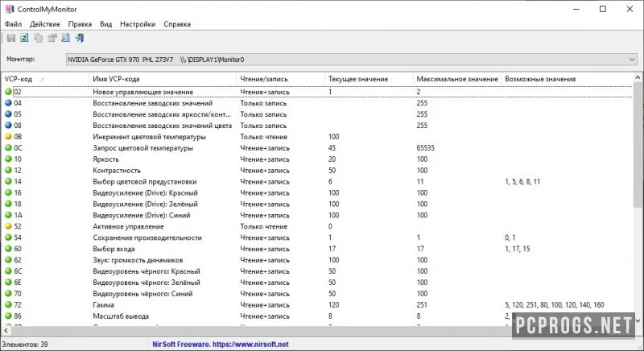The width and height of the screenshot is (644, 351).
Task: Click the green dot of VCP code 54
Action: point(8,237)
